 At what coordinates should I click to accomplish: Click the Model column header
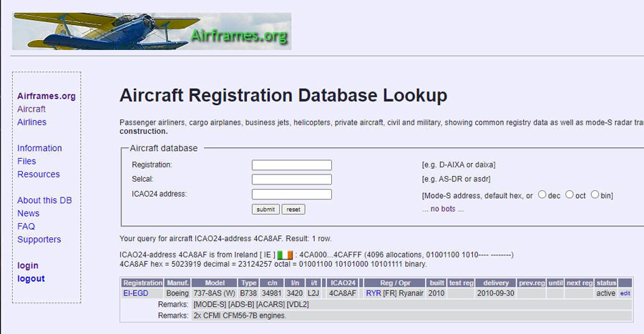pos(215,283)
